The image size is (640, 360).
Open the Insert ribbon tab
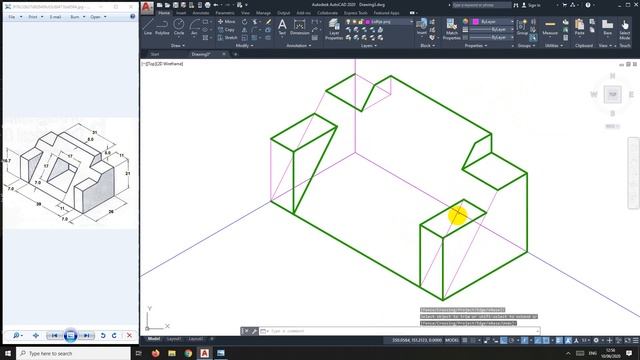coord(181,13)
